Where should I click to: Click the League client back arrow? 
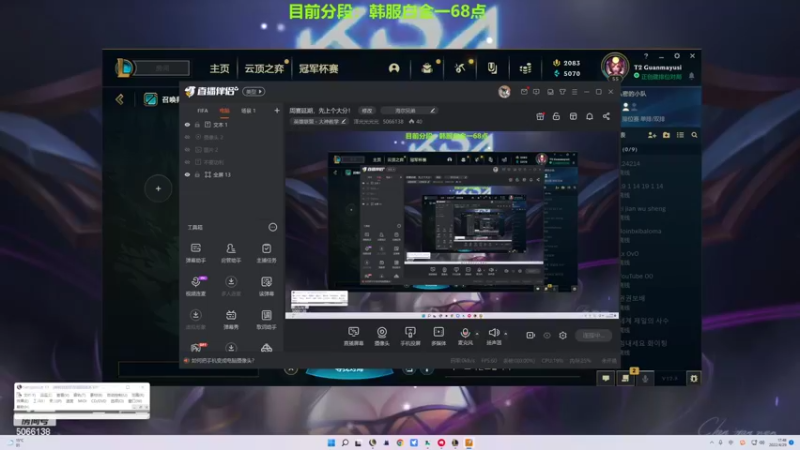click(119, 99)
